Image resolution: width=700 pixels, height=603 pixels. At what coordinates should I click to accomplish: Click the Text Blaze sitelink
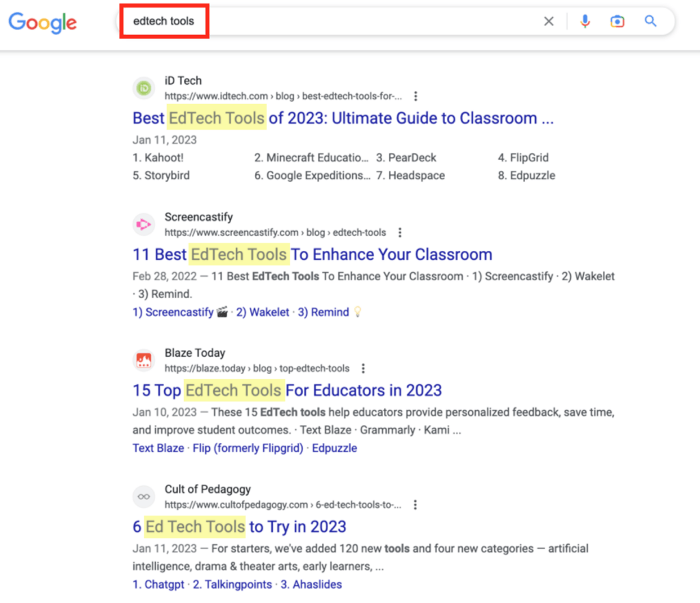pyautogui.click(x=158, y=448)
